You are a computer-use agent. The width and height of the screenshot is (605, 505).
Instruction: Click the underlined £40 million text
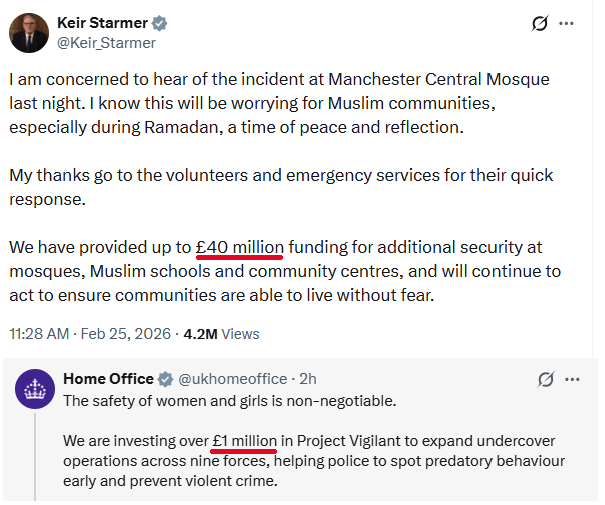(x=240, y=247)
